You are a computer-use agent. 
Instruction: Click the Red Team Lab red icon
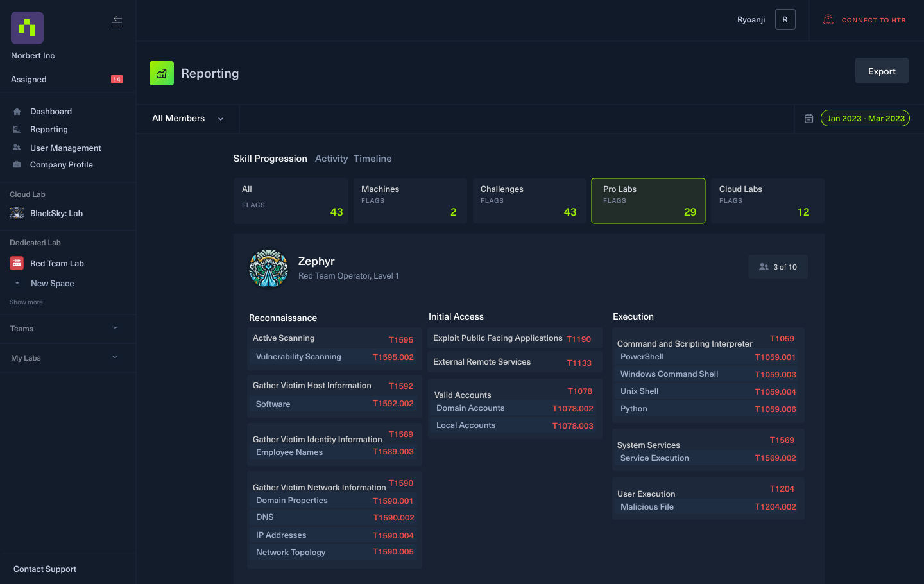(x=17, y=263)
